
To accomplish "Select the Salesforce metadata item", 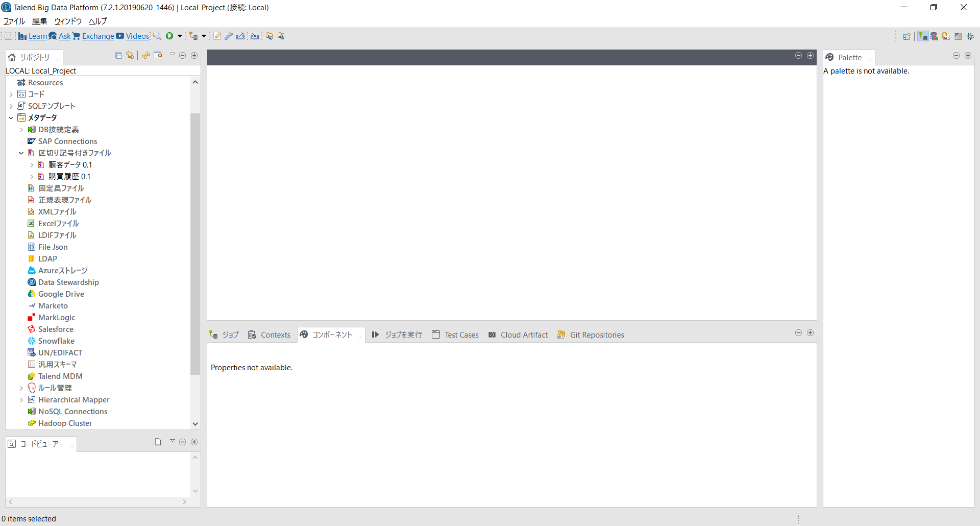I will tap(56, 329).
